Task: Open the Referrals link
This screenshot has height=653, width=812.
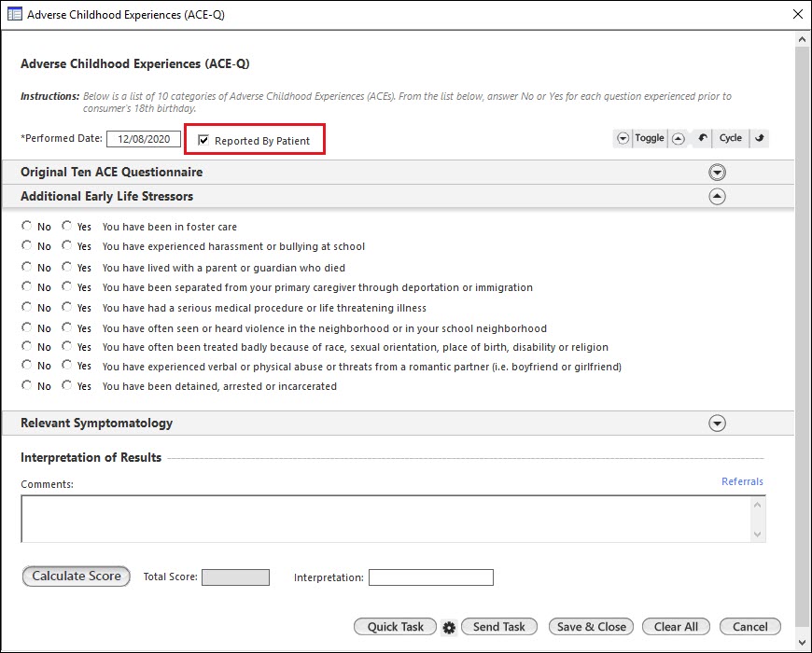Action: pos(742,481)
